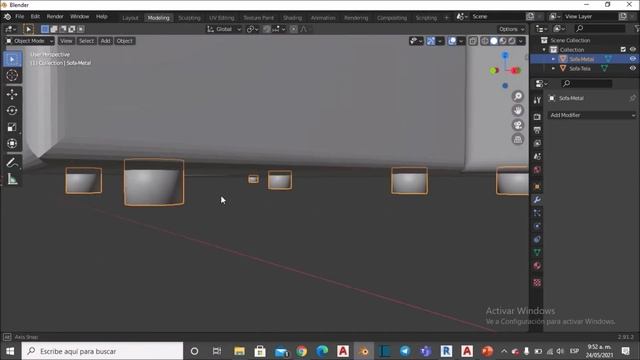The height and width of the screenshot is (360, 640).
Task: Open the pivot point dropdown
Action: pyautogui.click(x=253, y=29)
